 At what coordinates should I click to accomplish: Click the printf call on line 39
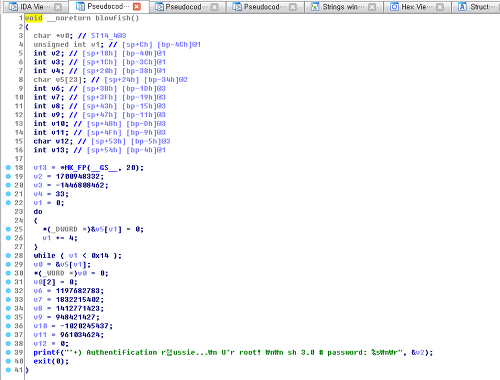(x=233, y=352)
